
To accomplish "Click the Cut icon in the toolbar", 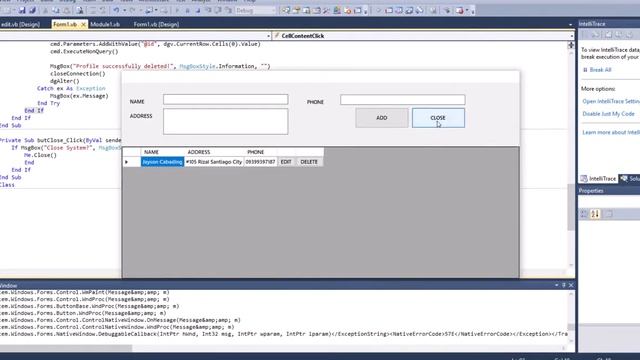I will [45, 10].
